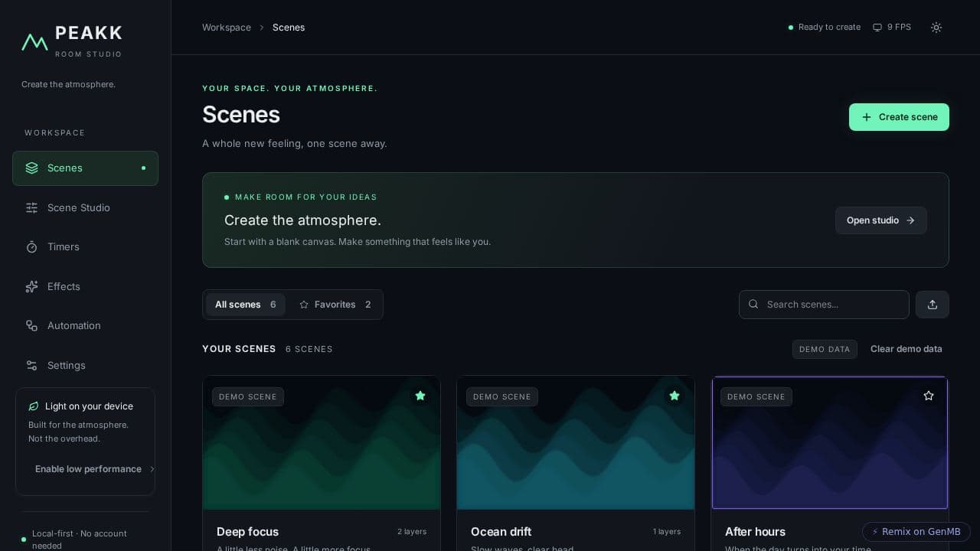Select the All scenes tab
The width and height of the screenshot is (980, 551).
(246, 305)
